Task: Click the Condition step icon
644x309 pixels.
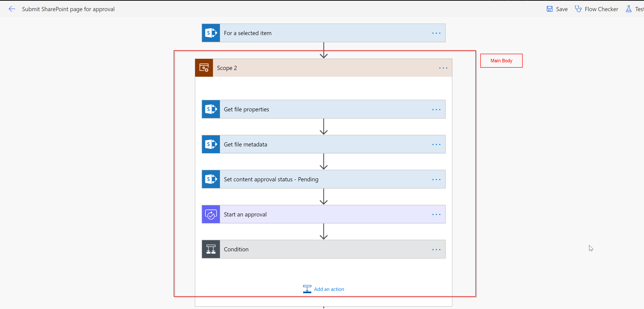Action: coord(211,249)
